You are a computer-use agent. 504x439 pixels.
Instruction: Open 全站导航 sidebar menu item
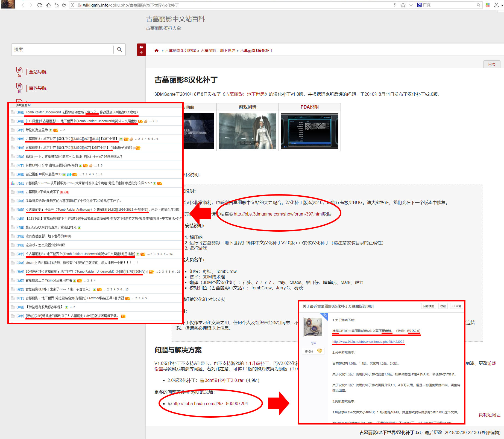pyautogui.click(x=38, y=72)
